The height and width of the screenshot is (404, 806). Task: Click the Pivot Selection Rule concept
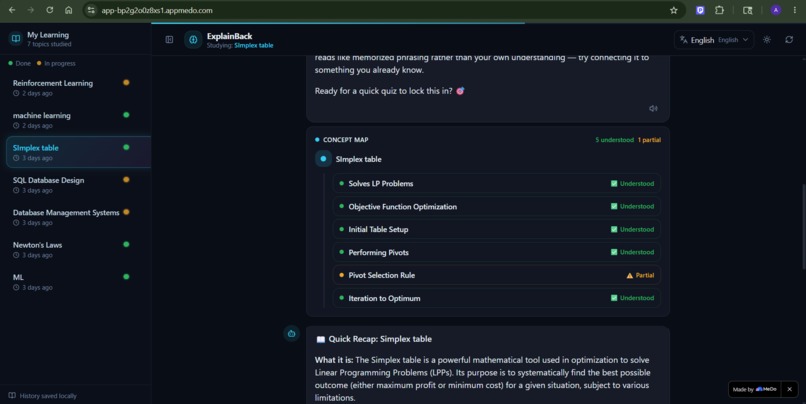(x=497, y=275)
